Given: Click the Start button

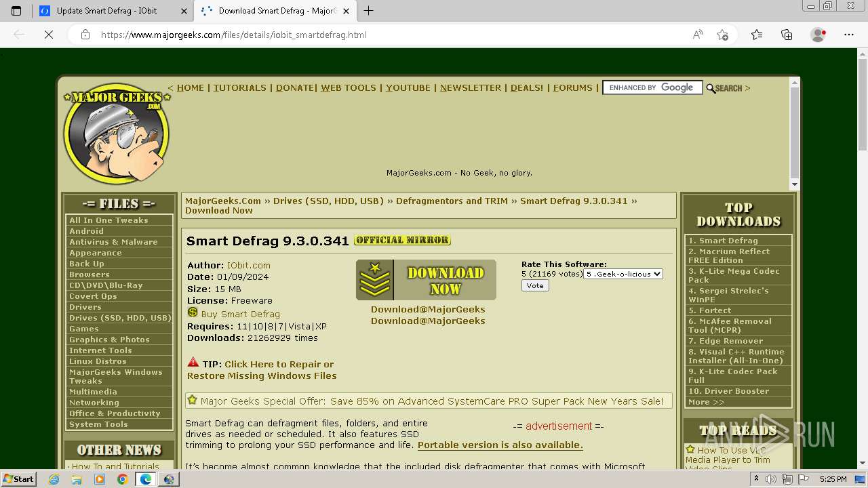Looking at the screenshot, I should (18, 479).
